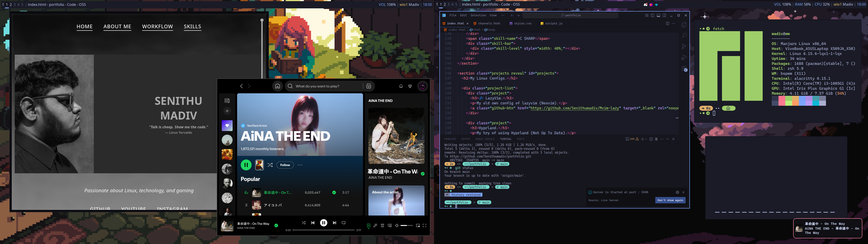The width and height of the screenshot is (868, 244).
Task: Open the Spotify Browse icon in search bar
Action: point(369,86)
